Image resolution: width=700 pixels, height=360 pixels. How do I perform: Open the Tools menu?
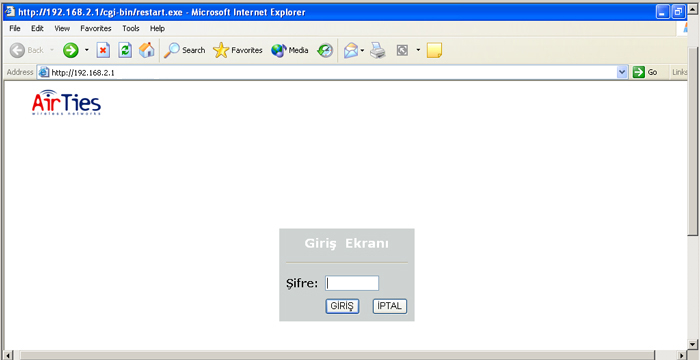click(x=131, y=29)
